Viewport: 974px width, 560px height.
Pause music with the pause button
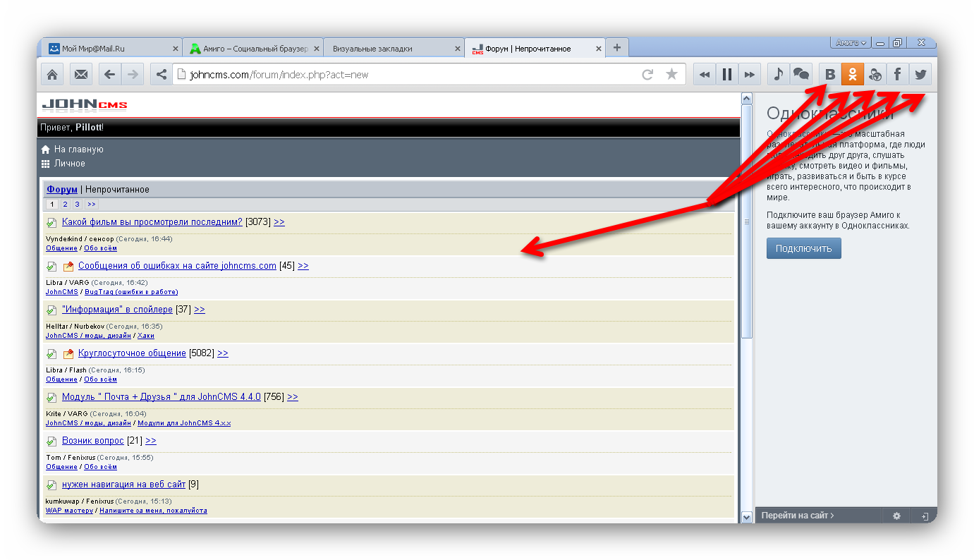[726, 74]
